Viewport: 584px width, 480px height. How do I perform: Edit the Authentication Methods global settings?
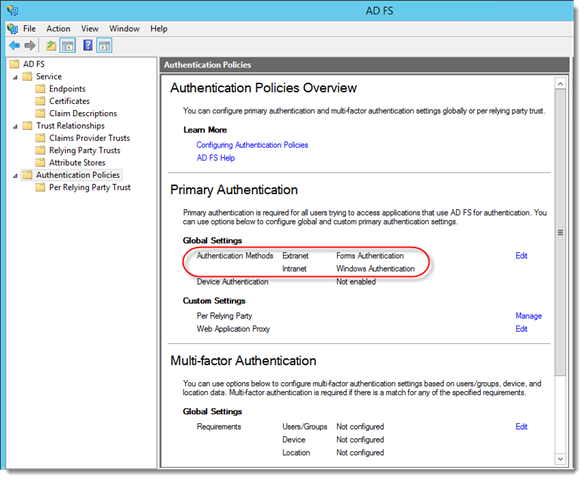pyautogui.click(x=521, y=255)
